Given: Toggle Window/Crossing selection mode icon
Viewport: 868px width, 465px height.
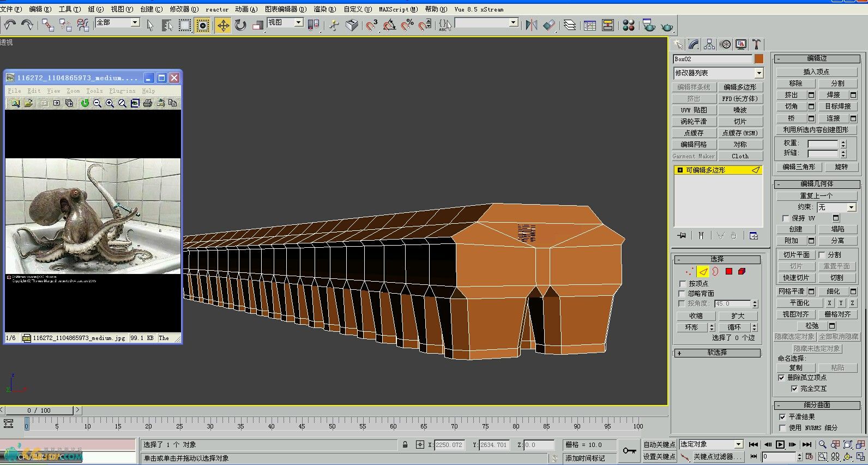Looking at the screenshot, I should click(x=203, y=25).
